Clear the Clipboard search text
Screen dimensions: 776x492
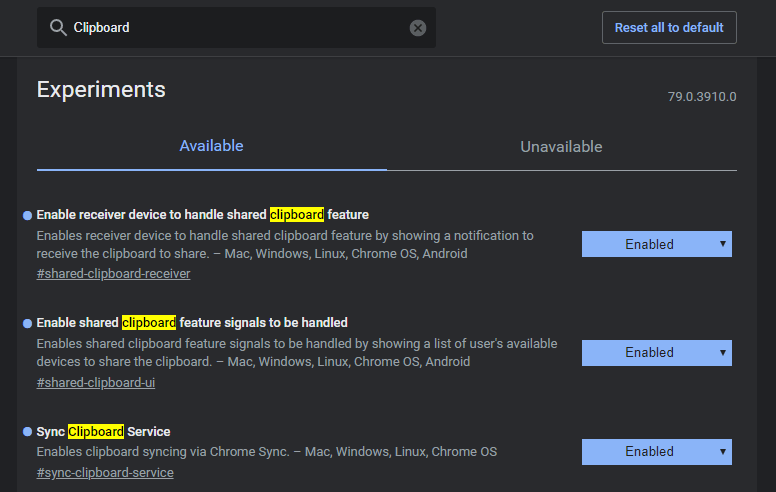click(x=418, y=28)
